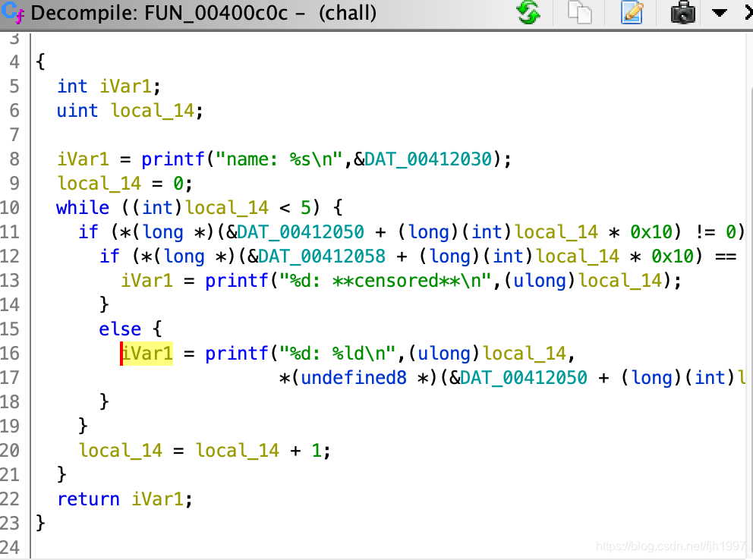Click 0x10 constant on line 11
Viewport: 753px width, 560px height.
[651, 232]
